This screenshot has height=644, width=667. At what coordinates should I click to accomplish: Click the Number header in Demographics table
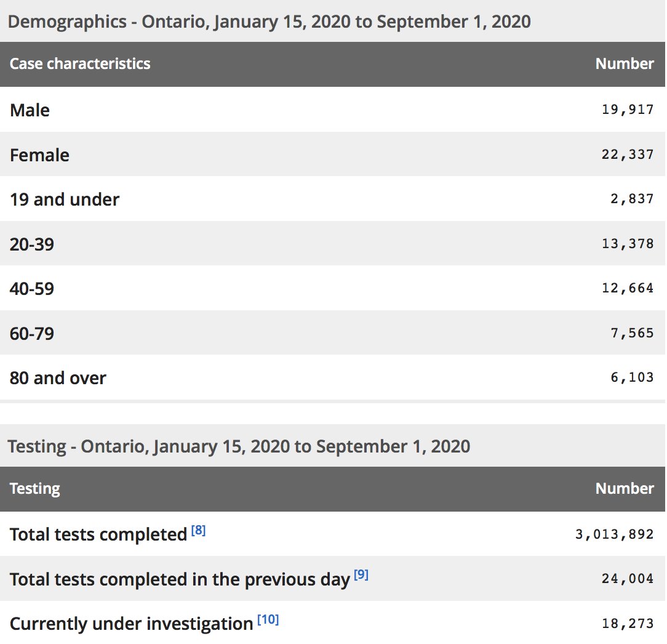(625, 64)
